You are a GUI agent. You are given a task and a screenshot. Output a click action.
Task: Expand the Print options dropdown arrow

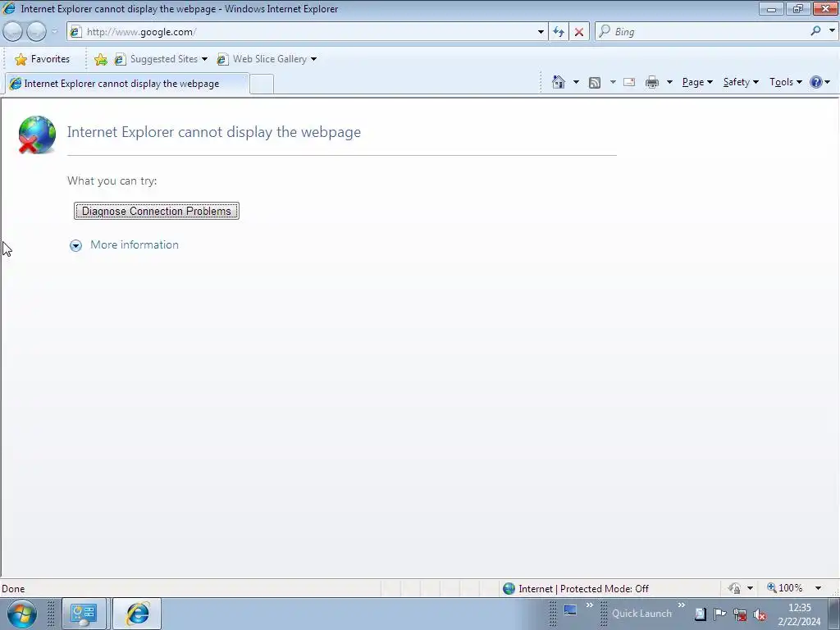point(669,82)
